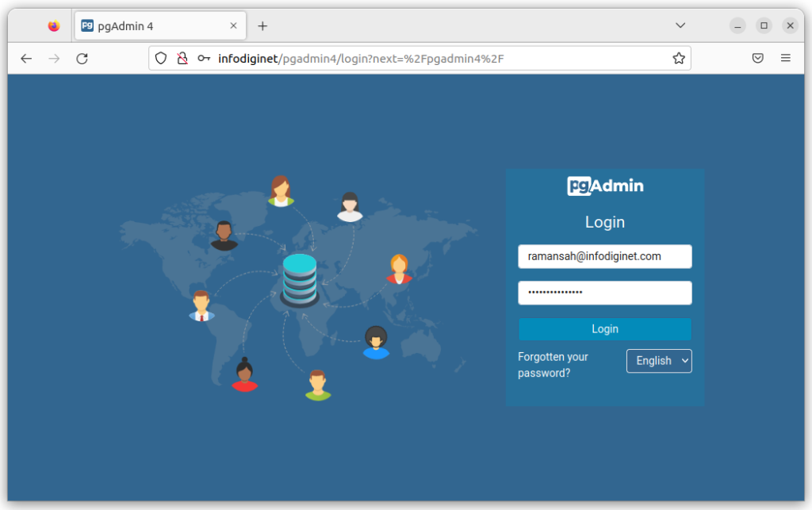The image size is (812, 510).
Task: Maximize the browser window
Action: (764, 25)
